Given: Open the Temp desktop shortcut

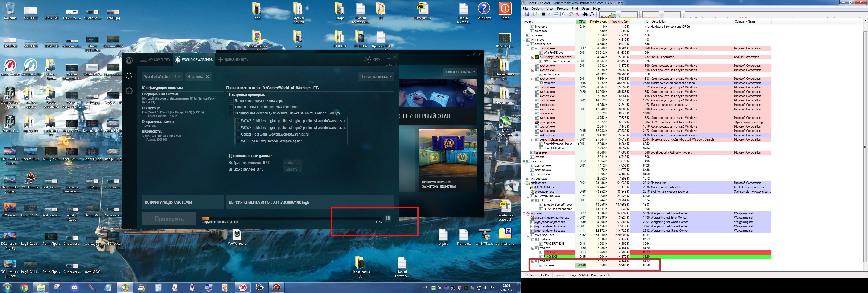Looking at the screenshot, I should click(505, 11).
